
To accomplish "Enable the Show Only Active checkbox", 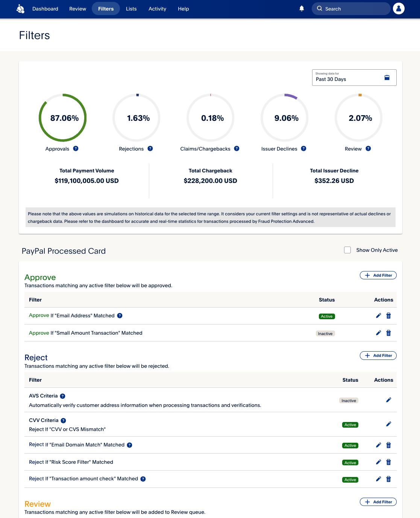I will [x=347, y=250].
